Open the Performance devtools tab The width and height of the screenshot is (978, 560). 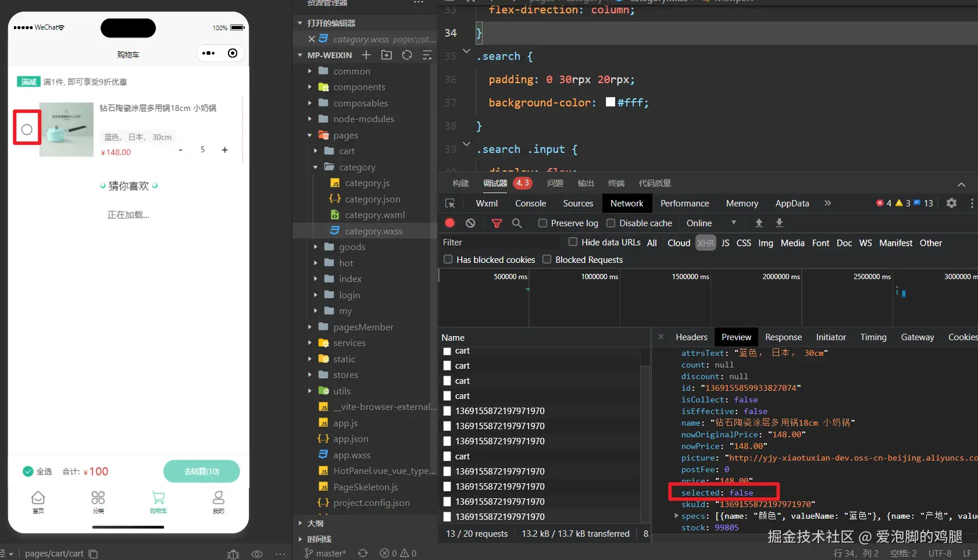click(x=684, y=203)
